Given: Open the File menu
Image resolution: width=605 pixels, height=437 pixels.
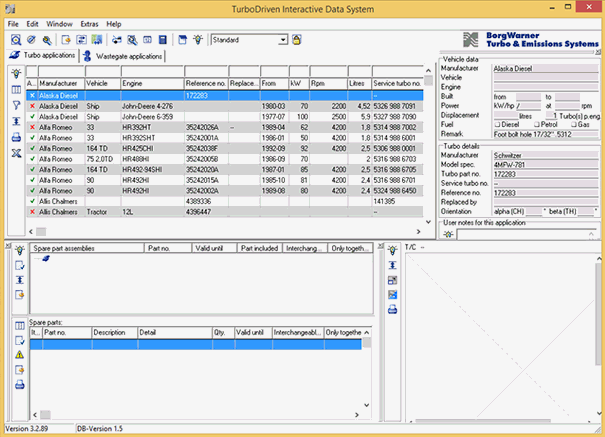Looking at the screenshot, I should click(13, 24).
